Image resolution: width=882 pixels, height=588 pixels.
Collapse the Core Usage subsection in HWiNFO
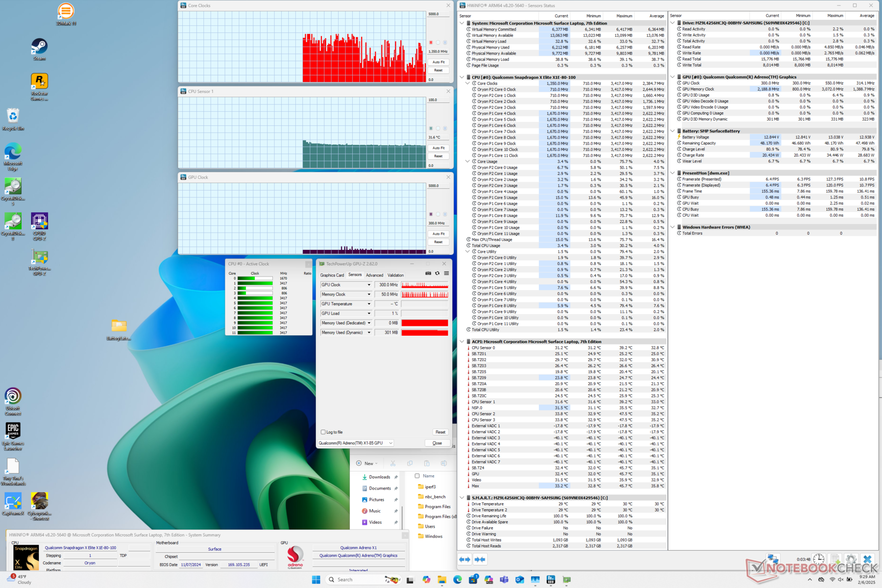[x=467, y=162]
